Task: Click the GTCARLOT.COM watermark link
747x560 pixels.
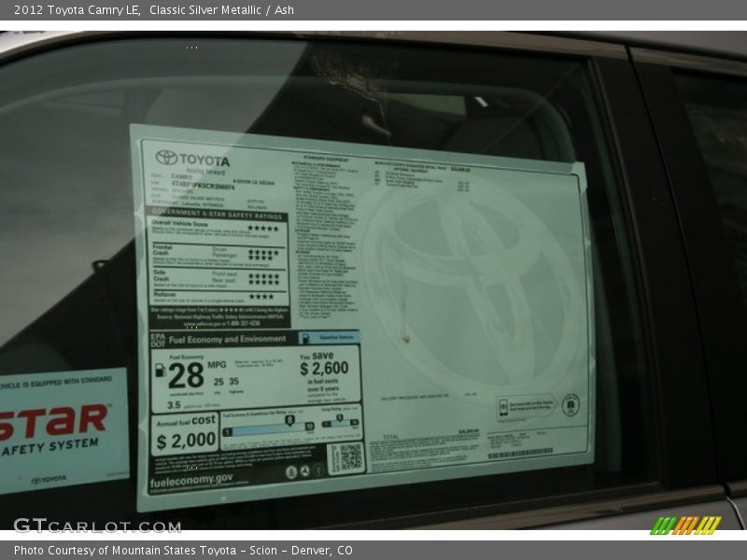Action: (96, 525)
